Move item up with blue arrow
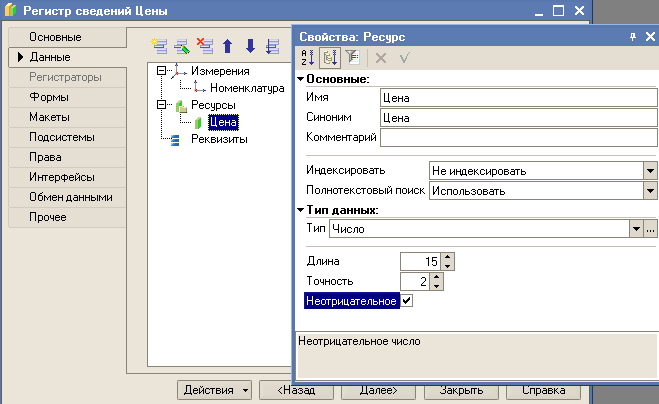The image size is (659, 404). 227,46
